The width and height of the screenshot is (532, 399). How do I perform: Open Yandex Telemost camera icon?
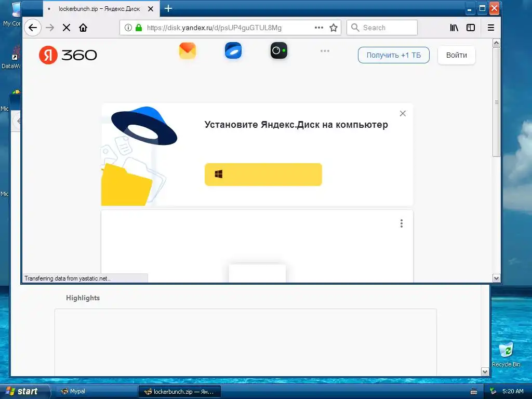[279, 50]
